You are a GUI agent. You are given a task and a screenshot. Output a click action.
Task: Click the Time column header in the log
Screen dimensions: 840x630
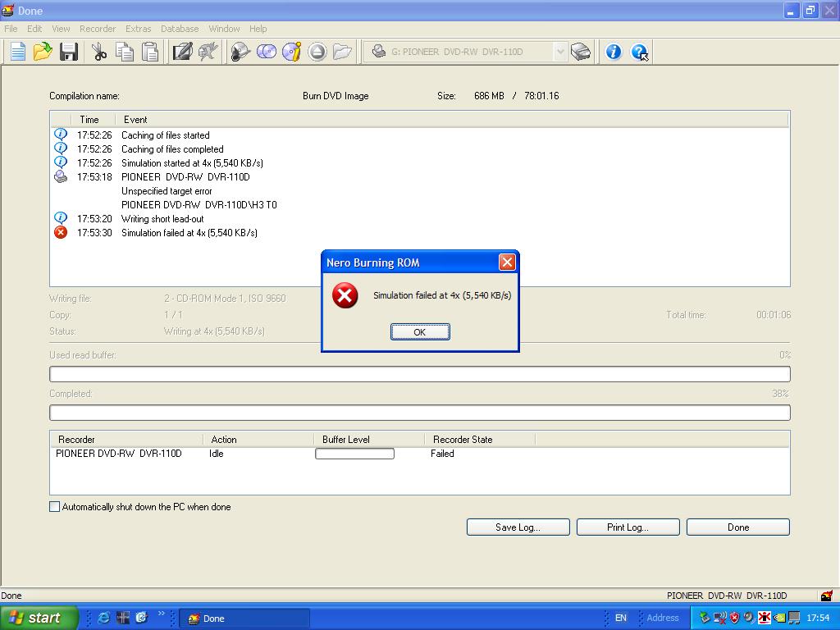point(93,120)
